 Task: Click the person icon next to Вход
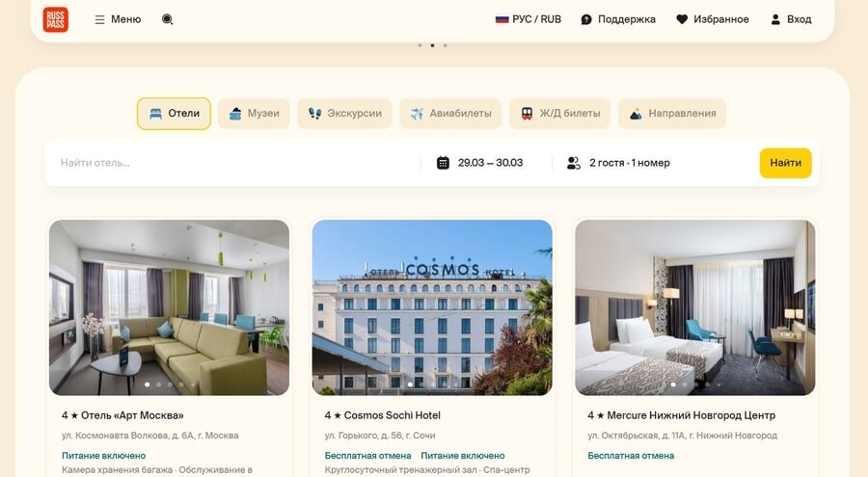click(775, 19)
